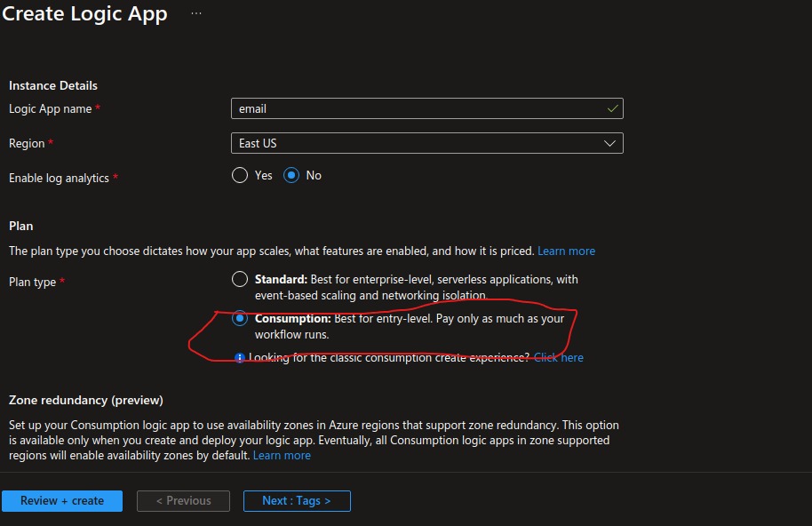812x526 pixels.
Task: Click the Region field label
Action: click(27, 143)
